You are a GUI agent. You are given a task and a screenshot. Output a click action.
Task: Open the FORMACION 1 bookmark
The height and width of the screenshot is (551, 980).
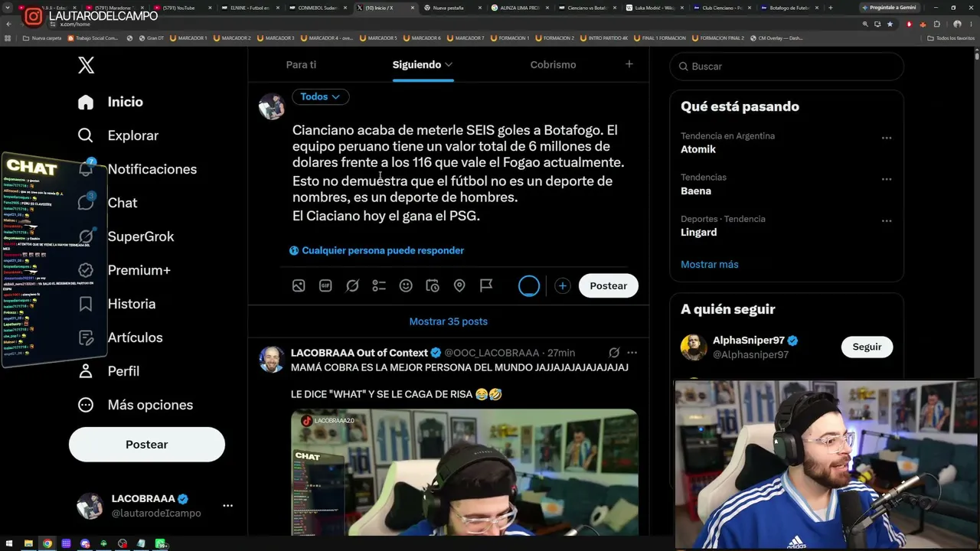pyautogui.click(x=511, y=37)
